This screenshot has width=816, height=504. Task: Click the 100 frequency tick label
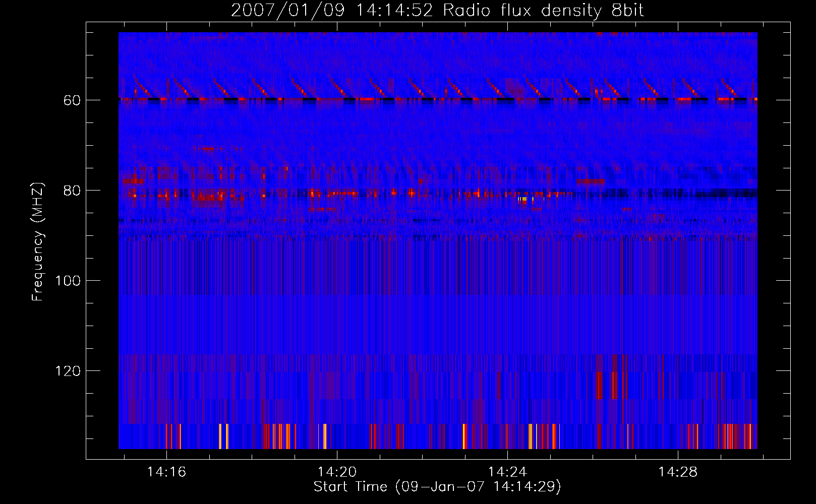tap(68, 281)
